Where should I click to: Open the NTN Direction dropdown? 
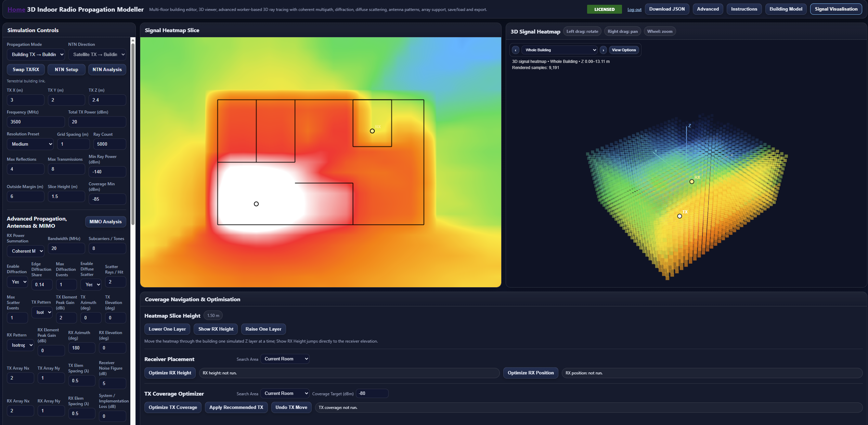[97, 54]
